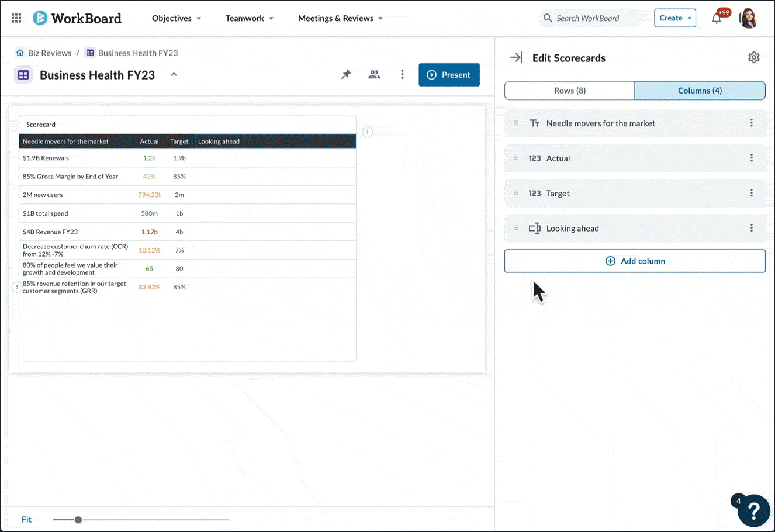Open Edit Scorecards settings gear
The height and width of the screenshot is (532, 775).
click(753, 57)
